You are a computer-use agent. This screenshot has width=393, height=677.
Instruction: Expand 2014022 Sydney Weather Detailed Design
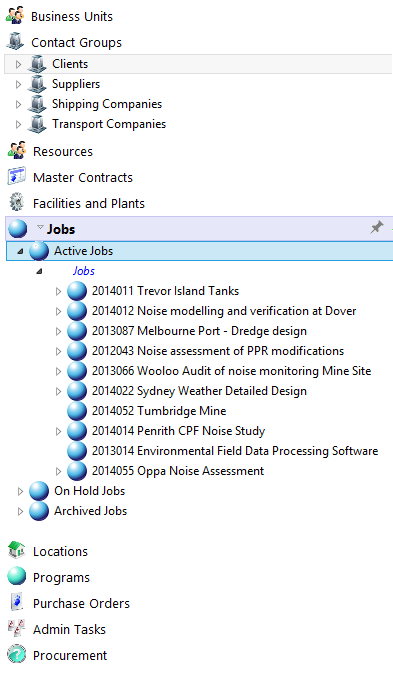pos(58,392)
